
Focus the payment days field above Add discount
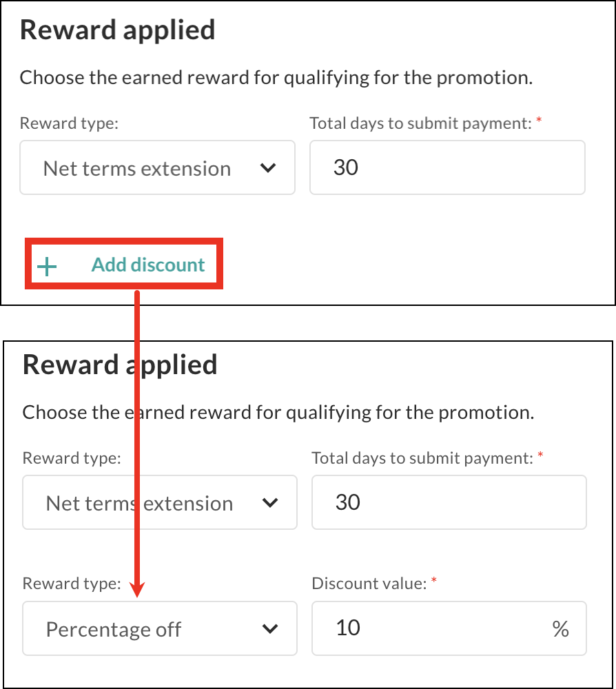pyautogui.click(x=446, y=168)
